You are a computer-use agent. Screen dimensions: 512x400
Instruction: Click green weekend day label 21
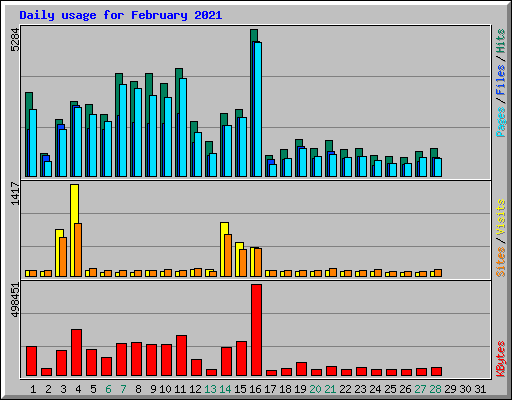point(330,389)
